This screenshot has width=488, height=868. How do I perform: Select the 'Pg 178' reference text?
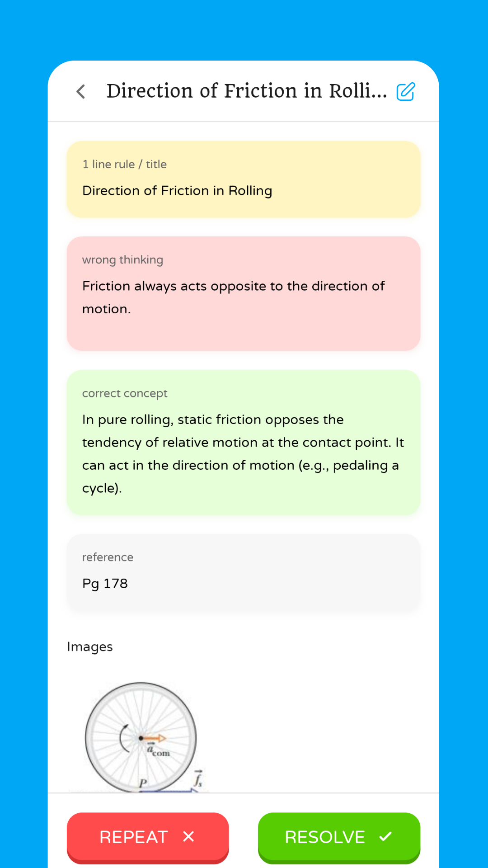(104, 583)
